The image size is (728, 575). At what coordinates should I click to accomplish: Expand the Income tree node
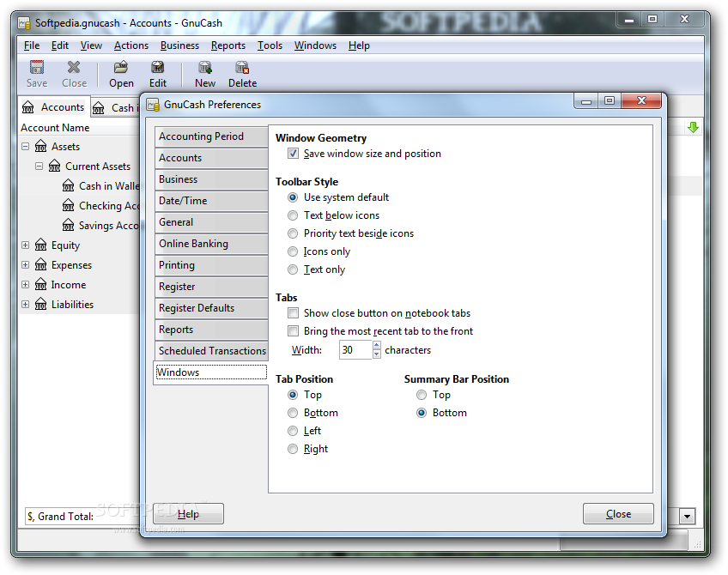point(26,284)
